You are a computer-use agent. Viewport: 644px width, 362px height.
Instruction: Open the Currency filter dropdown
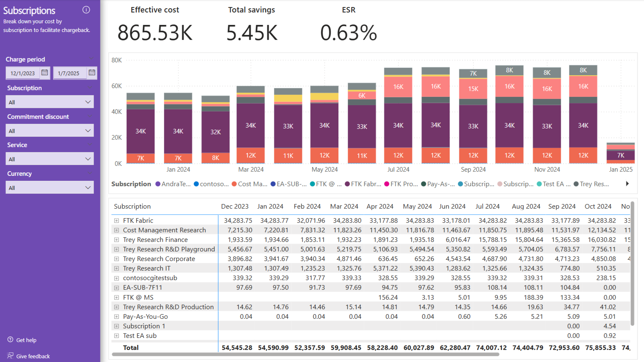pyautogui.click(x=50, y=187)
